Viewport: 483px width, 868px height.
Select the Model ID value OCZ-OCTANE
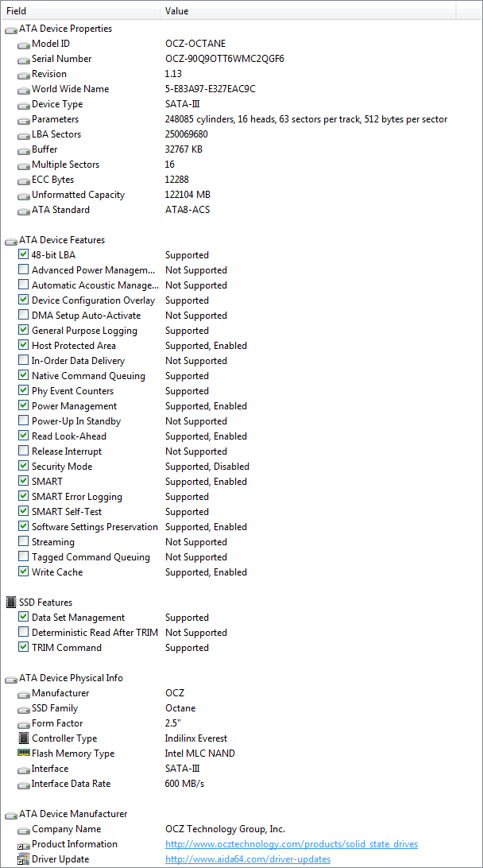click(195, 44)
